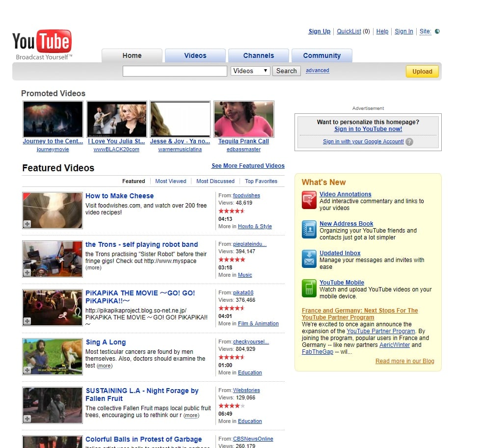Open the CBSNewsOnline channel link
482x448 pixels.
click(x=253, y=439)
